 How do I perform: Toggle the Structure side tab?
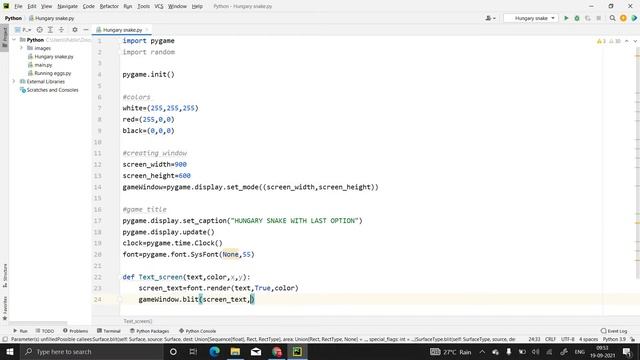click(x=4, y=276)
